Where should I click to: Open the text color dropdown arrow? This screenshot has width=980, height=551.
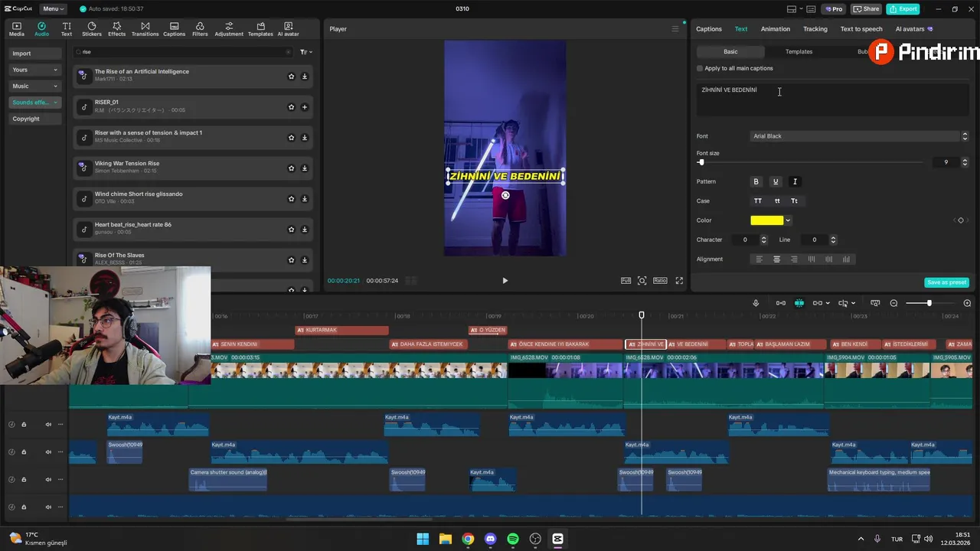(788, 220)
